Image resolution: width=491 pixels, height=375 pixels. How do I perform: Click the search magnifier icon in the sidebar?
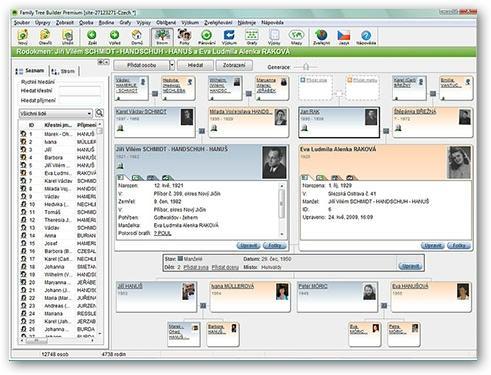tap(99, 113)
